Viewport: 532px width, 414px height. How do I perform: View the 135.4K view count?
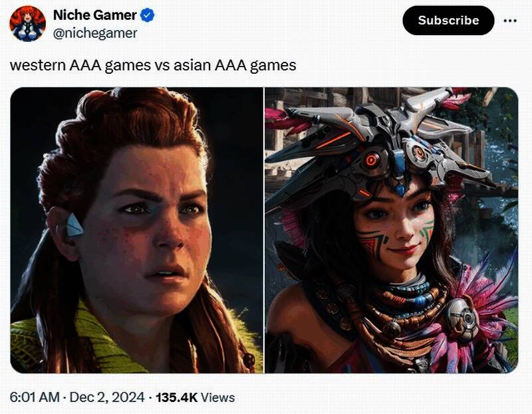click(x=176, y=397)
